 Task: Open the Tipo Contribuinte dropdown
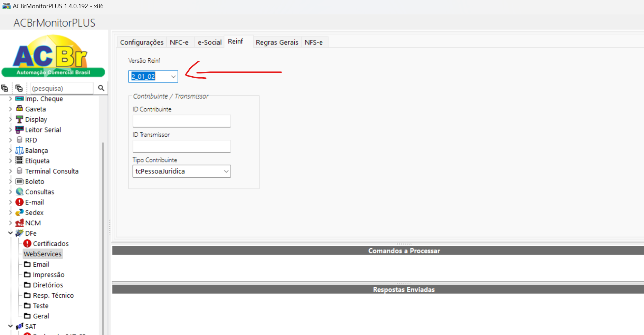point(226,171)
